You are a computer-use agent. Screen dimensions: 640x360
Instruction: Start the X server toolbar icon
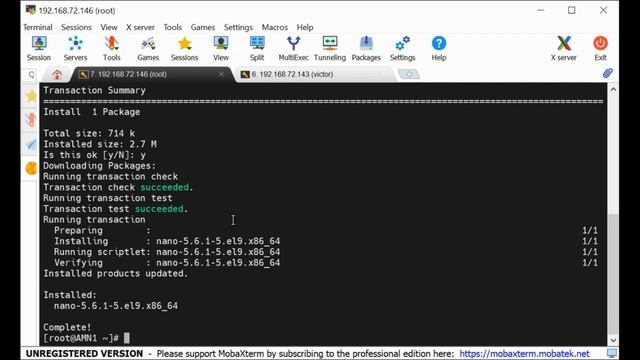pyautogui.click(x=564, y=48)
